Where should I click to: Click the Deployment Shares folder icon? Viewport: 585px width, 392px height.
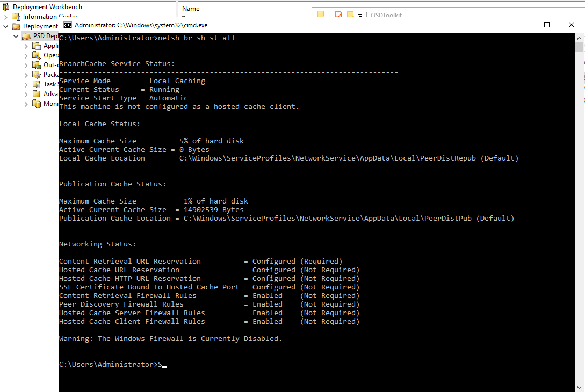16,26
